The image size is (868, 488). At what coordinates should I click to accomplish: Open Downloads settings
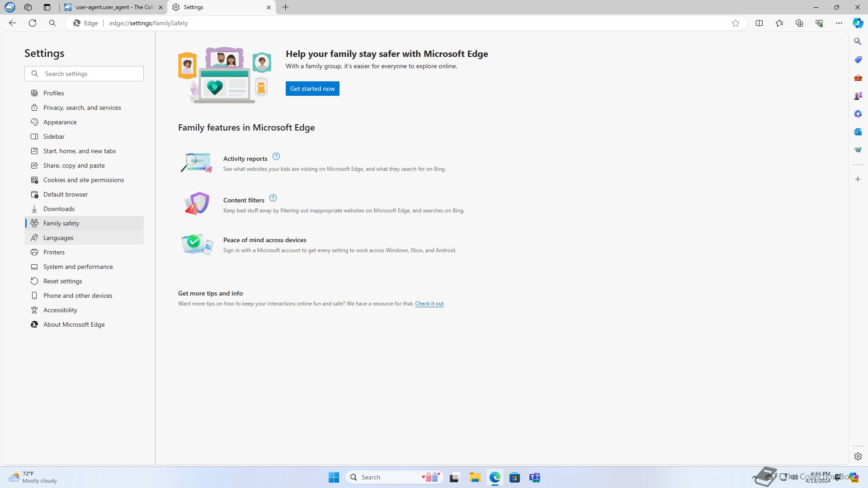84,209
